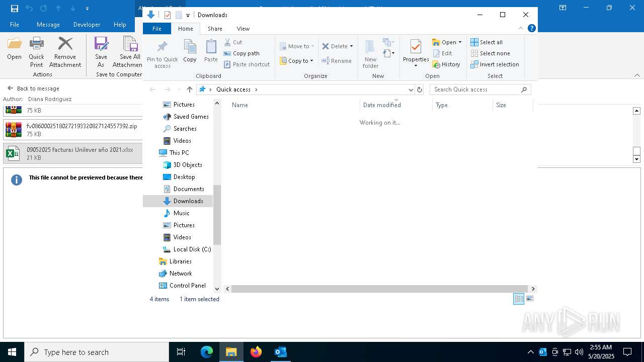Select Downloads in navigation pane
The width and height of the screenshot is (644, 362).
click(x=178, y=201)
